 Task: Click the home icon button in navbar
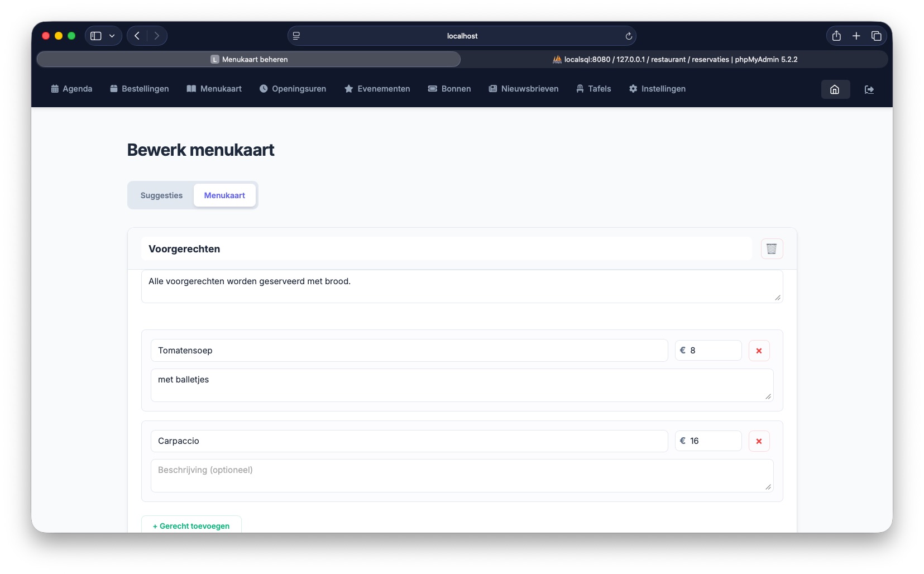[835, 89]
